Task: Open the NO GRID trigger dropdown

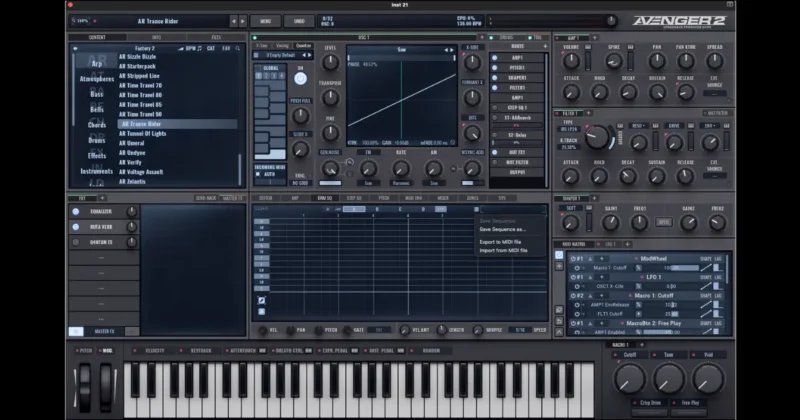Action: coord(300,183)
